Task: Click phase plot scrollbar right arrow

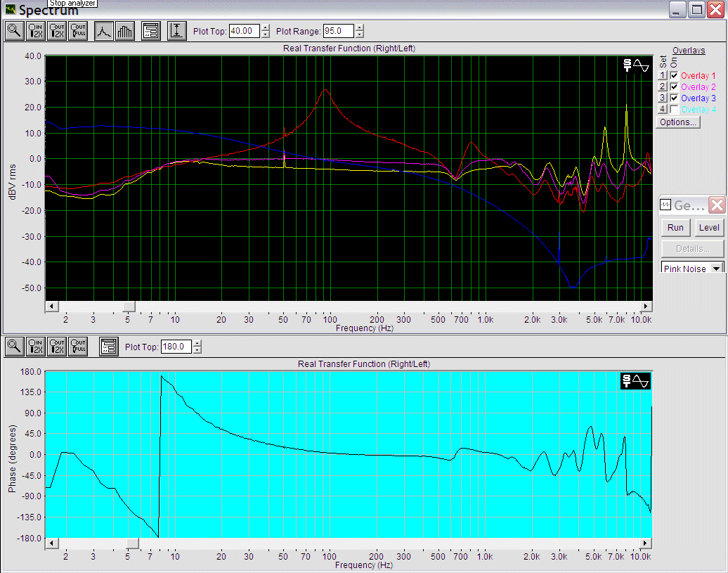Action: click(x=645, y=543)
